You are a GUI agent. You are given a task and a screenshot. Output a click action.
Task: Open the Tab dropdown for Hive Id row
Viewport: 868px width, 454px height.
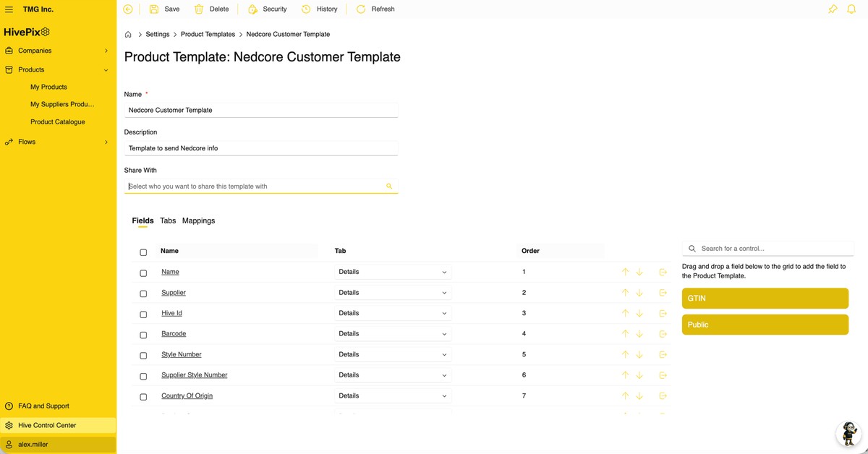pos(393,313)
